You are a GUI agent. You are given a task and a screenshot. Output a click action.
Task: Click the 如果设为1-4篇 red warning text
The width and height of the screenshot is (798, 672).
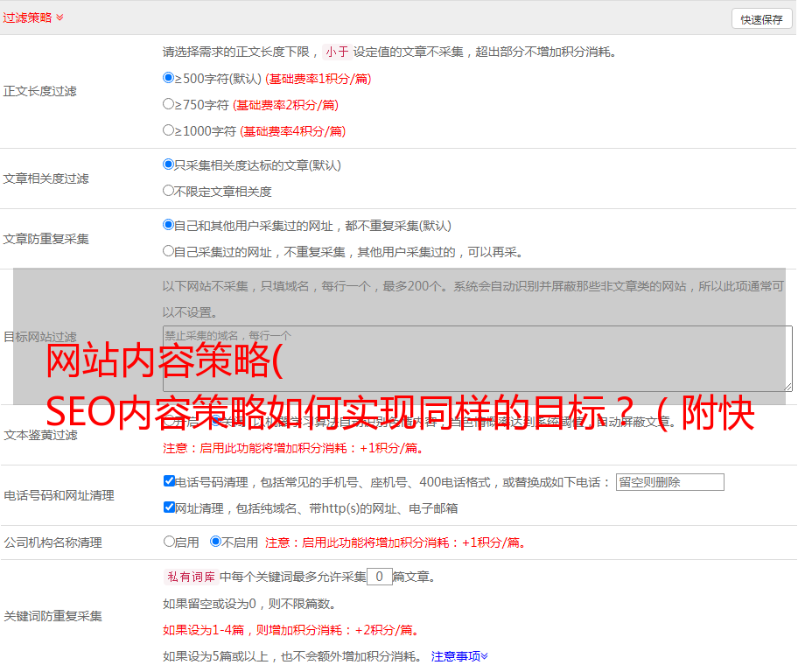click(x=291, y=630)
